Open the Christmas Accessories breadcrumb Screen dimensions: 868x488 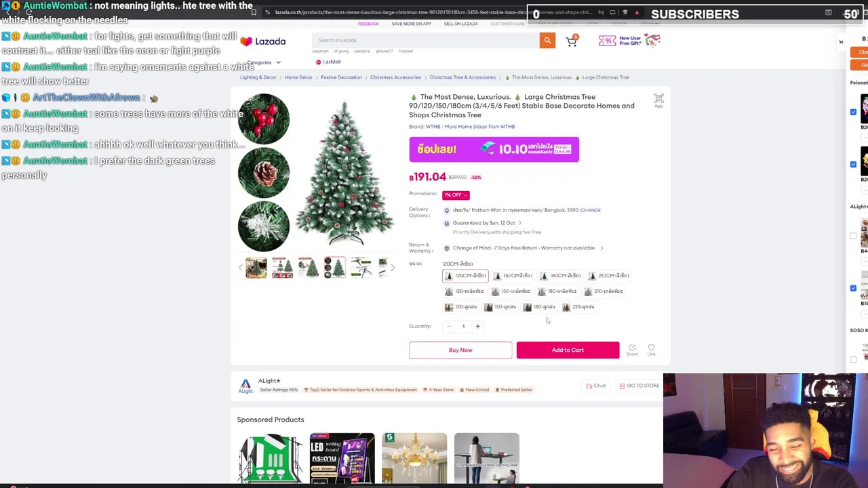click(395, 77)
